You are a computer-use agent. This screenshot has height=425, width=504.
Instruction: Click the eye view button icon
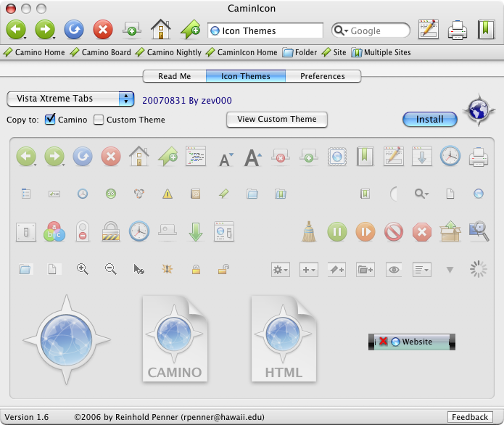[394, 270]
